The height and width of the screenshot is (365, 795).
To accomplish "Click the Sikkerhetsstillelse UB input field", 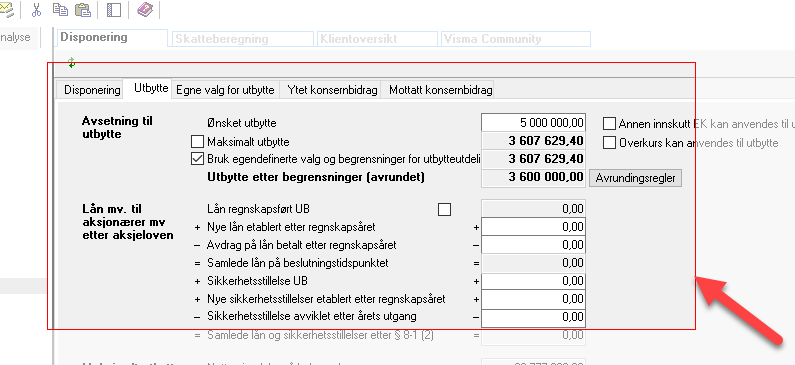I will click(x=533, y=281).
